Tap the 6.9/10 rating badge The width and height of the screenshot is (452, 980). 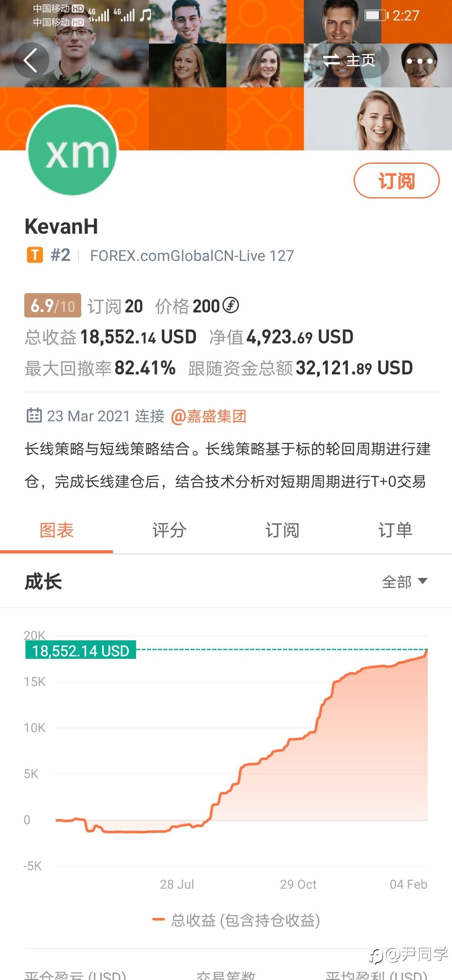[x=53, y=306]
